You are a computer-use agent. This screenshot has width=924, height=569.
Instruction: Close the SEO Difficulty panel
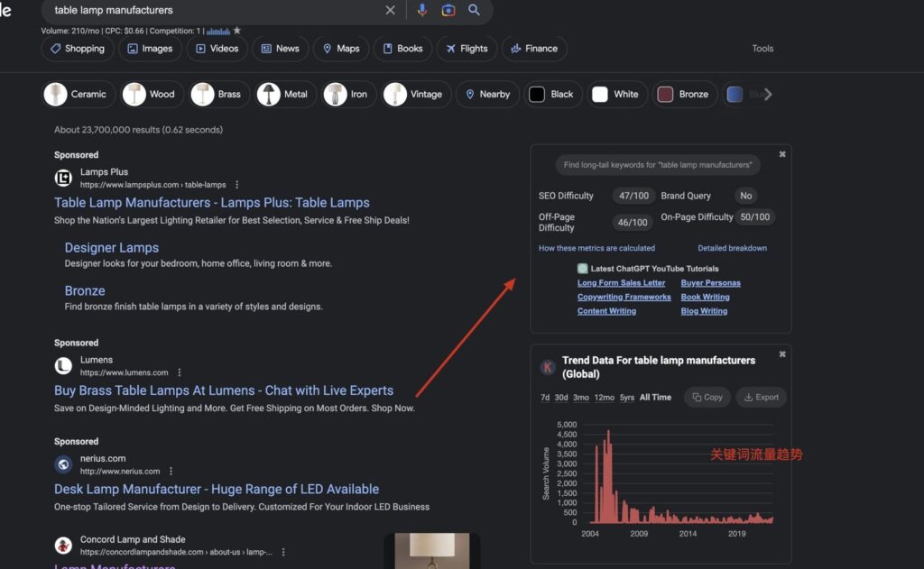coord(782,154)
